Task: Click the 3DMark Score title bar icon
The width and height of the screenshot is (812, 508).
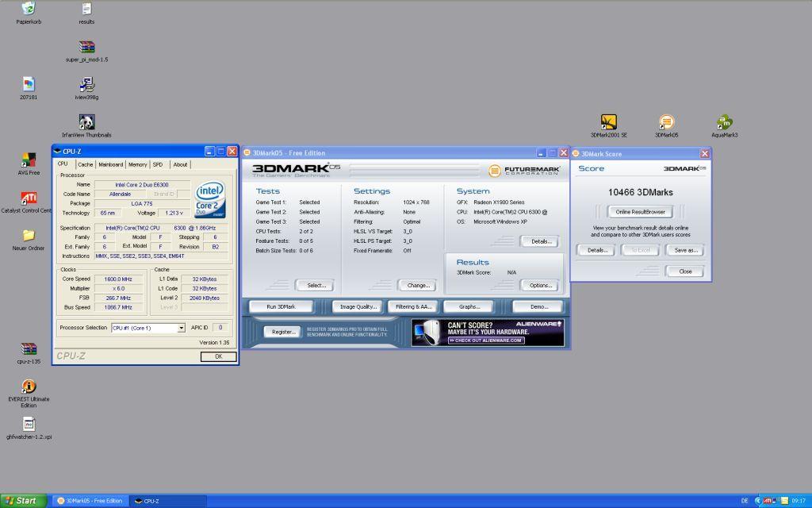Action: coord(576,153)
